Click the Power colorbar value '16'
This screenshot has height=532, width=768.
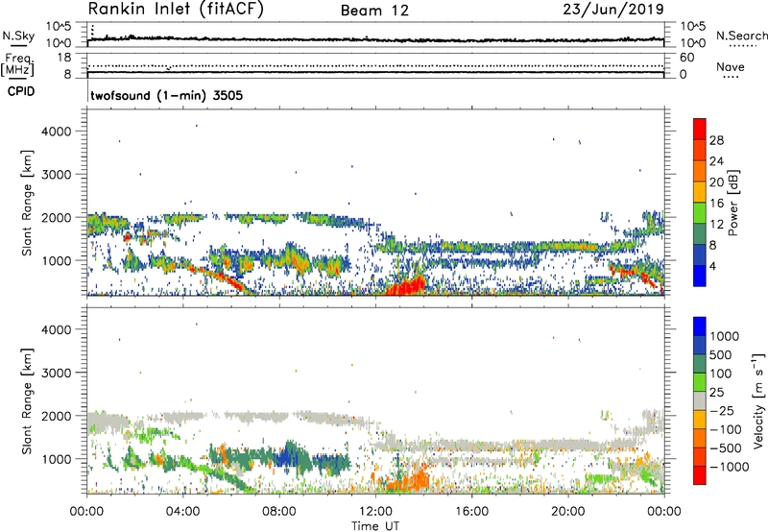tap(716, 204)
